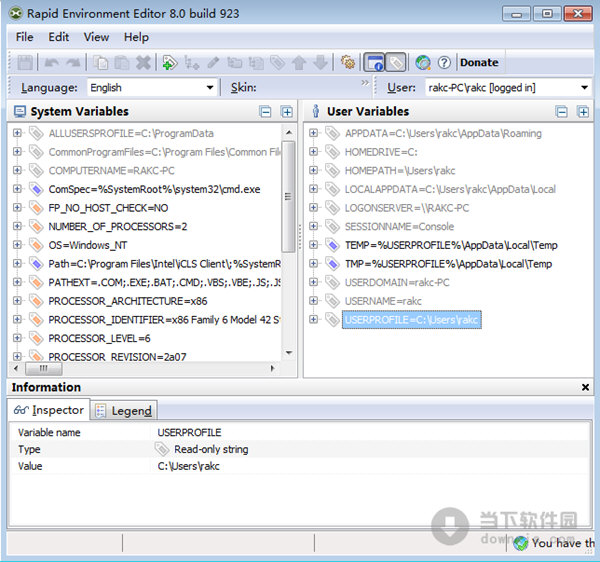Expand the APPDATA user variable node
The image size is (600, 562).
[x=313, y=133]
